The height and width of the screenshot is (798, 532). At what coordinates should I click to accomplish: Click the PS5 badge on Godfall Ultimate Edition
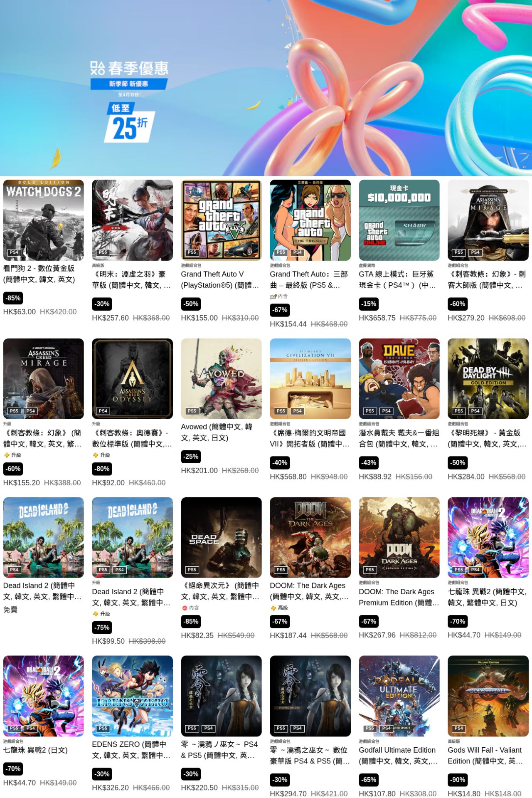pyautogui.click(x=370, y=728)
